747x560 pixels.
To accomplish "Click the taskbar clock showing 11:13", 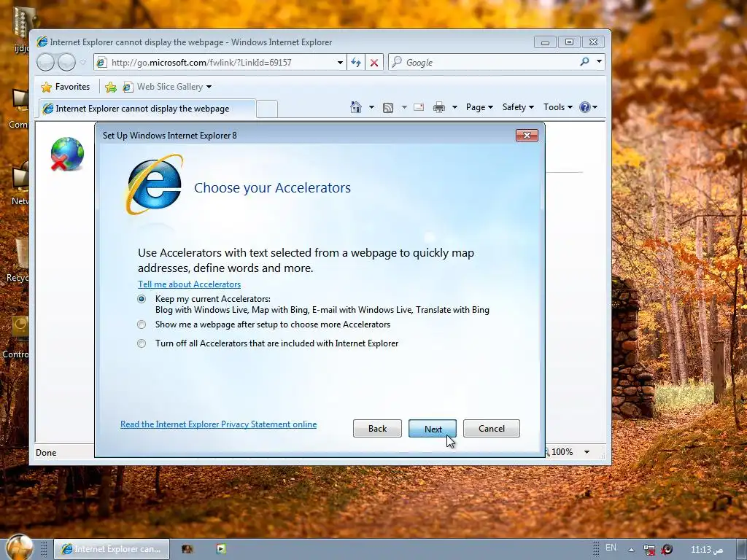I will (706, 550).
